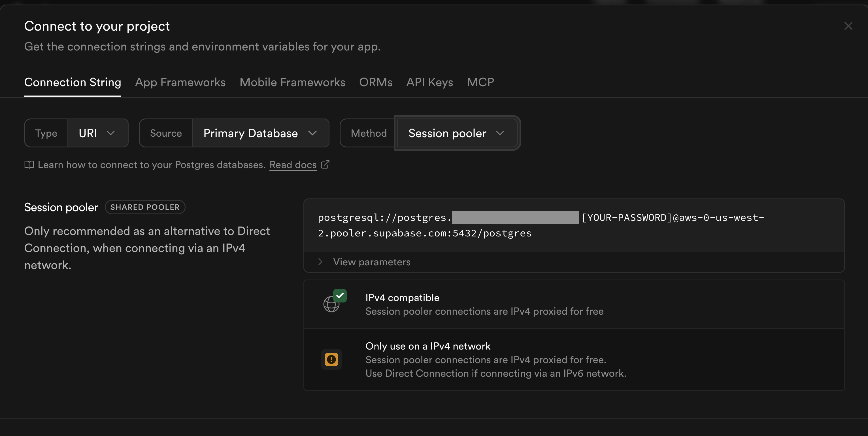Click the orange warning icon for IPv4 network

pyautogui.click(x=331, y=359)
